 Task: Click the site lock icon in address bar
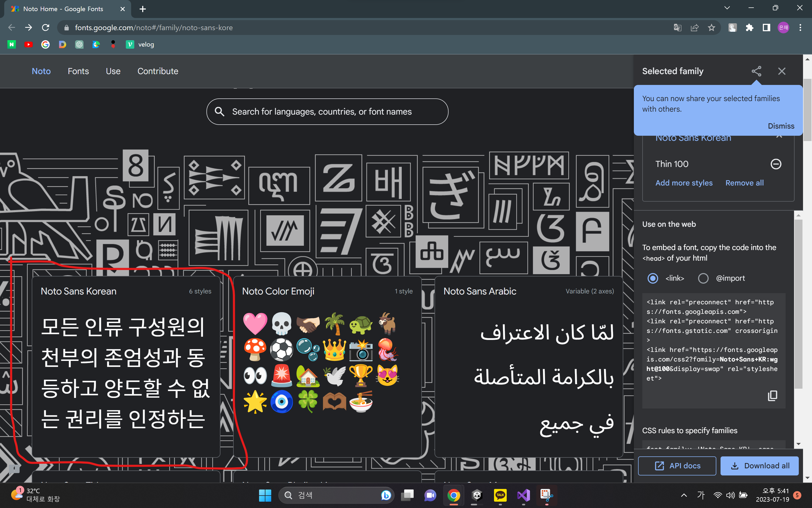point(66,28)
